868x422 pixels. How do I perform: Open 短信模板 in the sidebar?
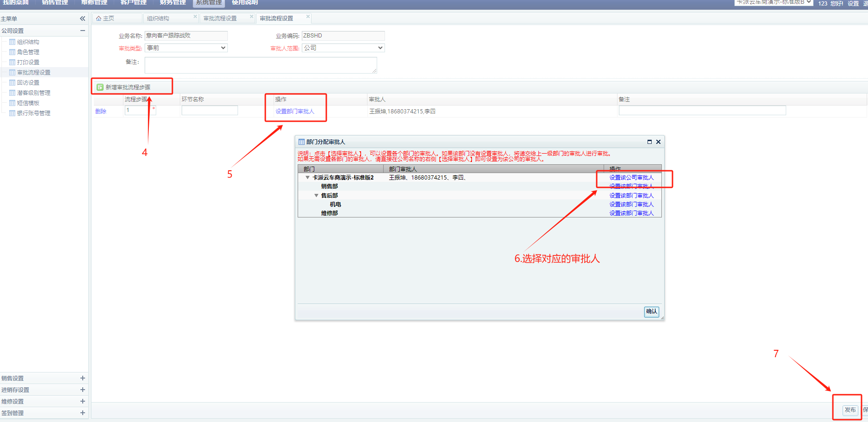coord(28,103)
